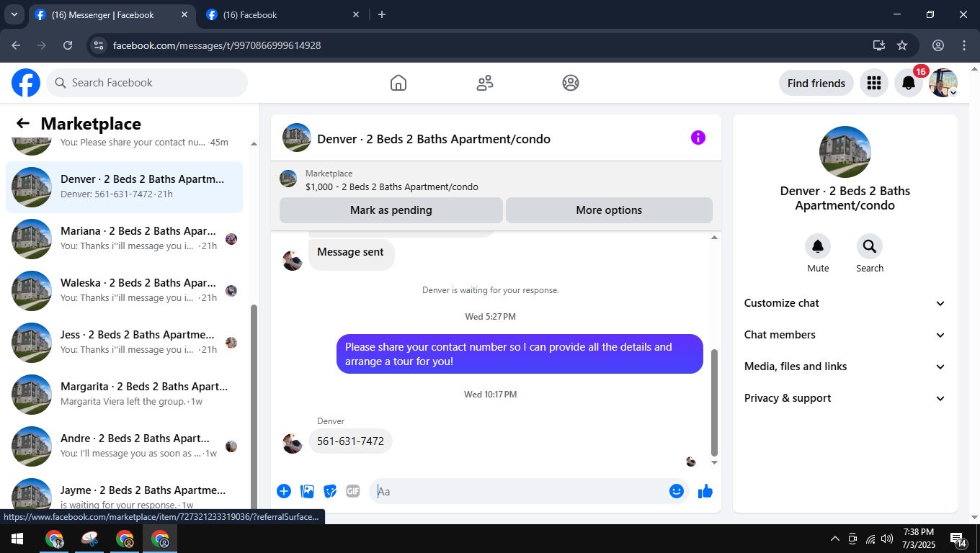The image size is (980, 553).
Task: Mute this conversation with bell icon
Action: [x=818, y=246]
